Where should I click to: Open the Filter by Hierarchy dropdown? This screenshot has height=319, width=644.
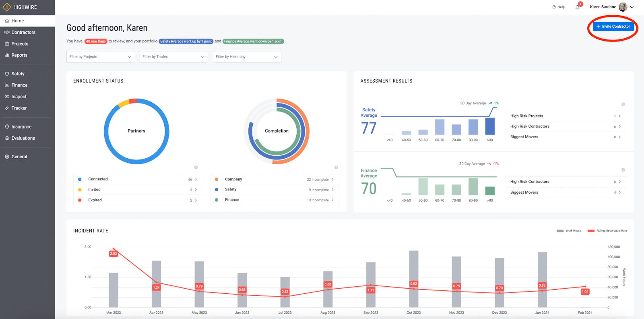coord(247,57)
